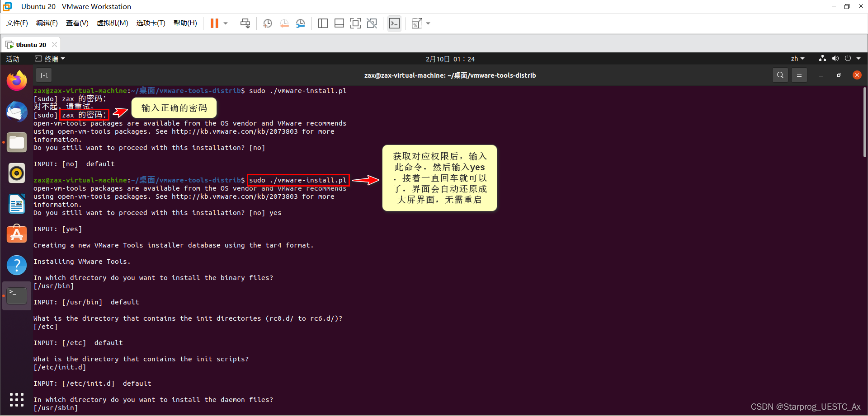868x416 pixels.
Task: Send Ctrl+Alt+Del to the guest
Action: [x=245, y=23]
